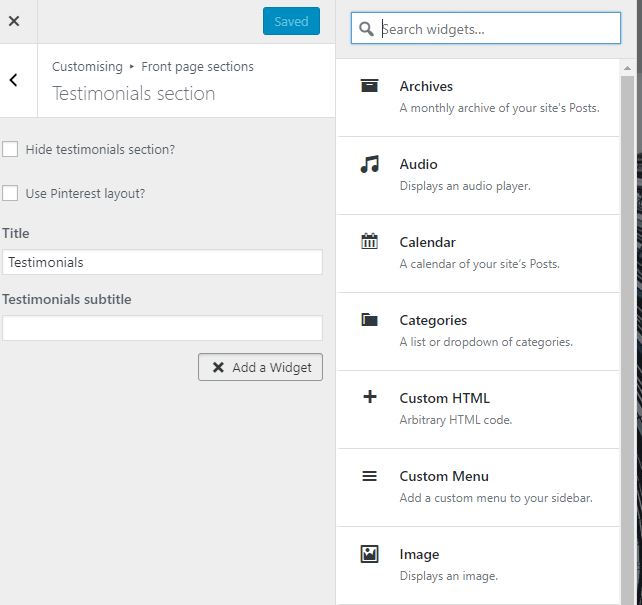
Task: Click the Custom HTML plus icon
Action: pos(370,397)
